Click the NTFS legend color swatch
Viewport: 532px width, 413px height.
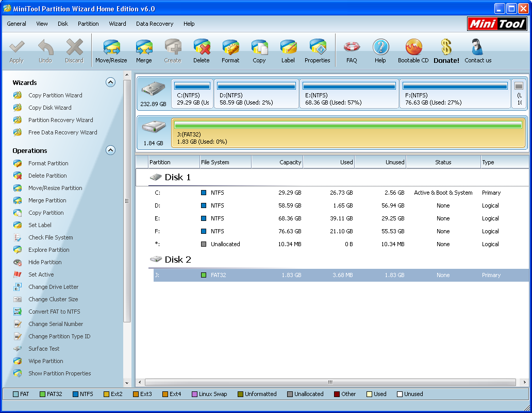coord(76,394)
